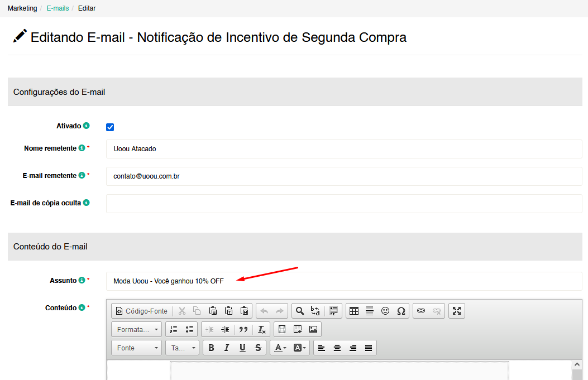Insert a link using the chain icon

[421, 311]
